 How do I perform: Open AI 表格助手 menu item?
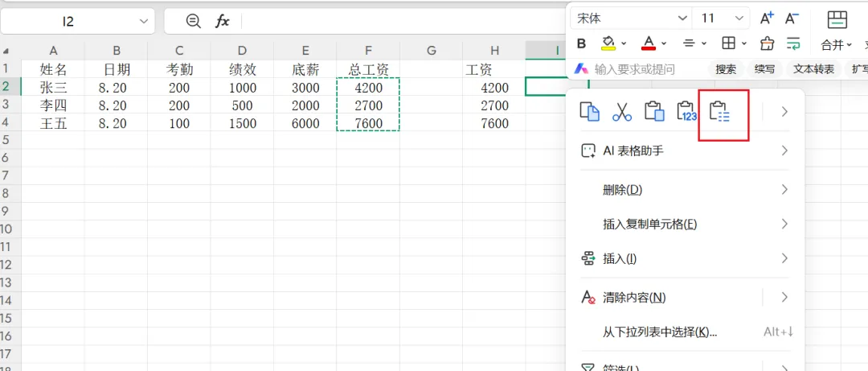click(686, 150)
